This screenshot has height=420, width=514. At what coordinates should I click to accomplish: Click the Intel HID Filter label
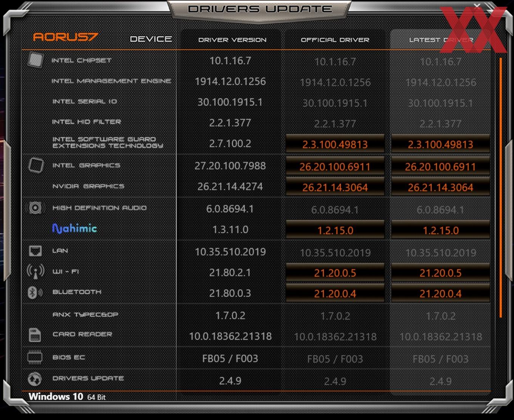[x=87, y=122]
